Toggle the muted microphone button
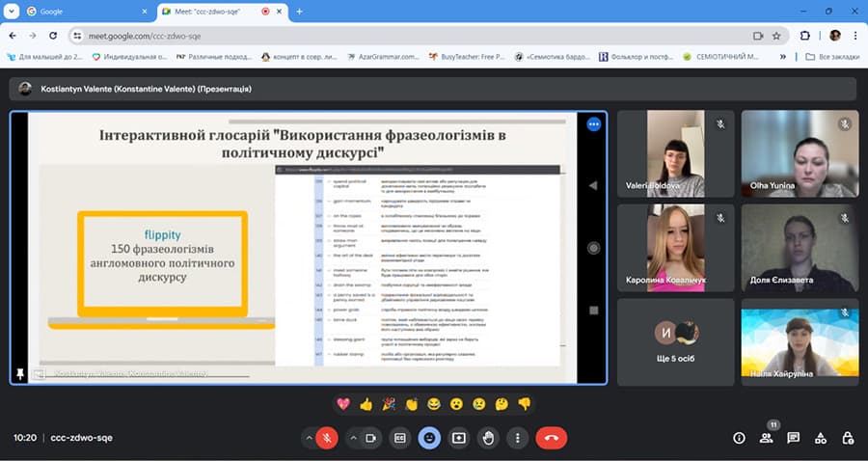The image size is (868, 461). [327, 437]
